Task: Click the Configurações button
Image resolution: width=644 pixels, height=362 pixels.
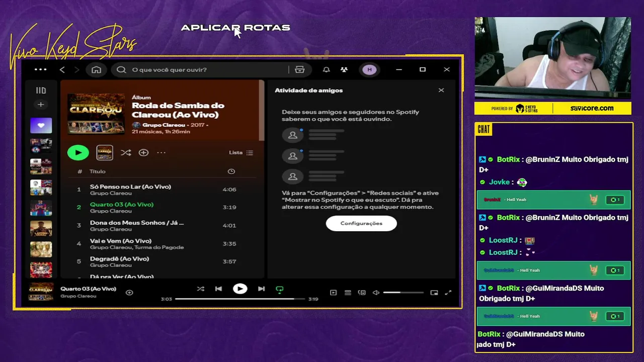Action: [361, 223]
